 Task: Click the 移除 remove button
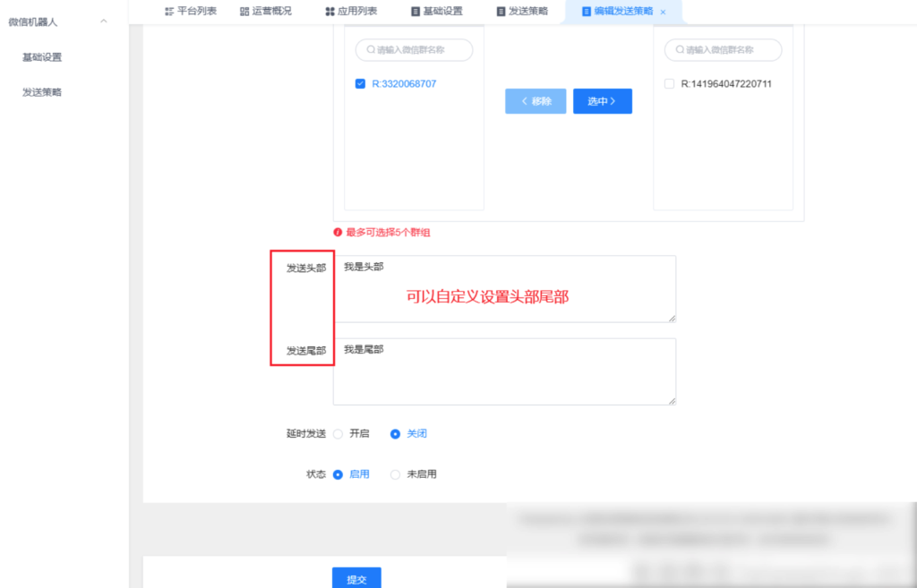coord(535,101)
